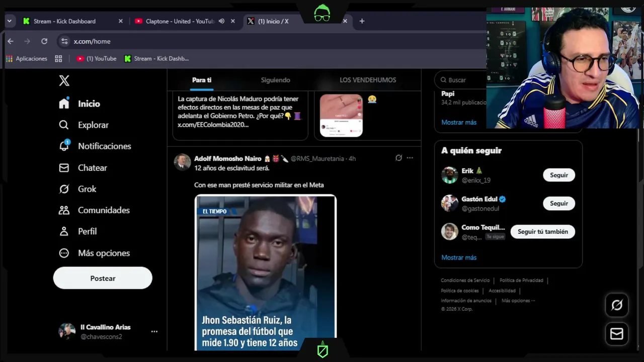Open the YouTube bookmark
Screen dimensions: 644x362
coord(96,59)
